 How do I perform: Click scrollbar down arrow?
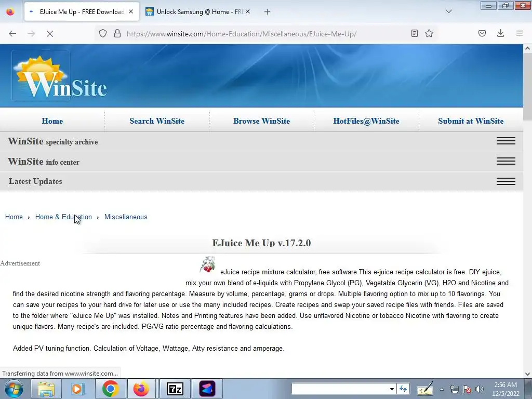[528, 374]
